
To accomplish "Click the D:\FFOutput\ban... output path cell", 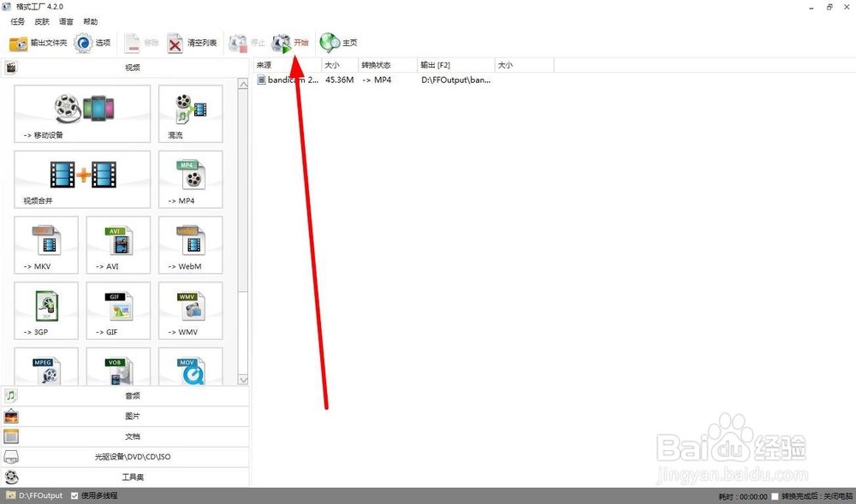I will (x=456, y=80).
